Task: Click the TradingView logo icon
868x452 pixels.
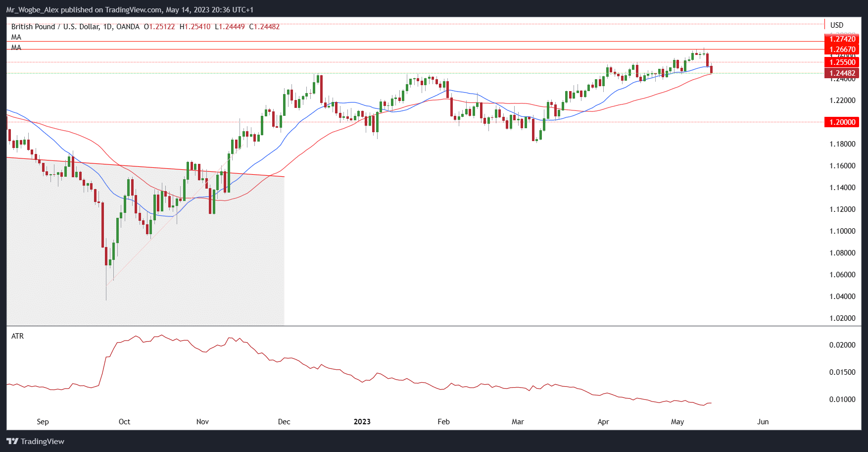Action: 12,441
